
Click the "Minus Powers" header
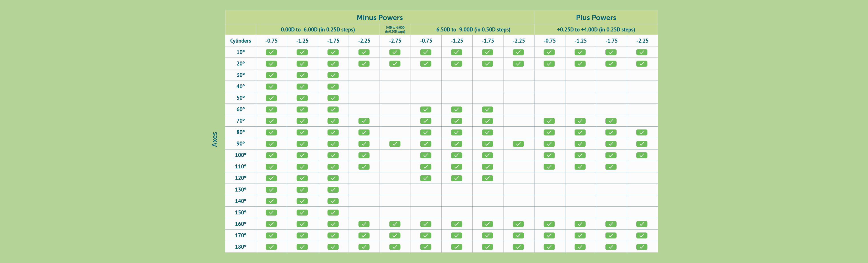(x=379, y=17)
